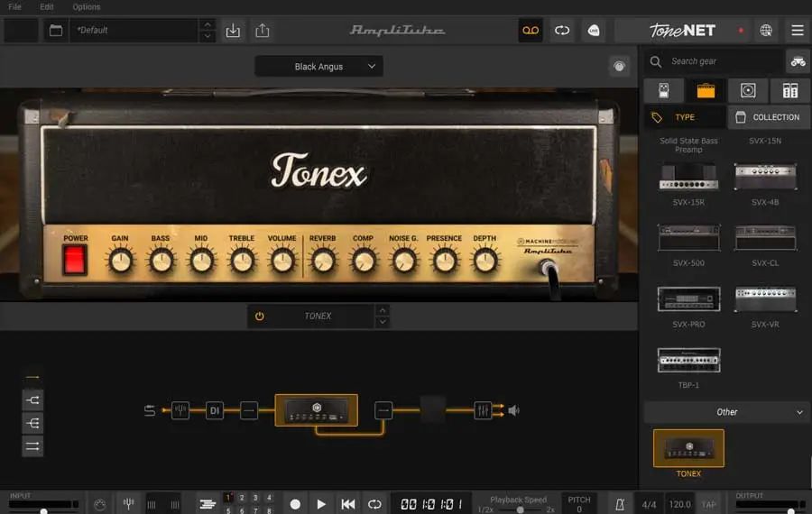Screen dimensions: 812x514
Task: Click the DI block in signal chain
Action: coord(215,410)
